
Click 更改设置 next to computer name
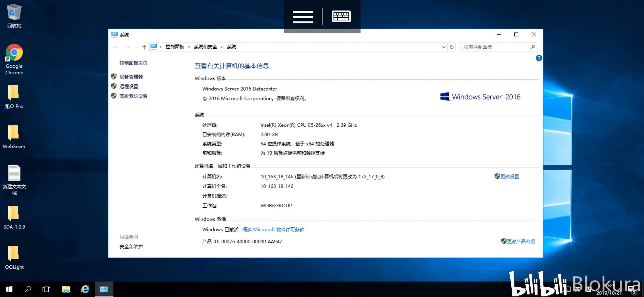coord(509,177)
